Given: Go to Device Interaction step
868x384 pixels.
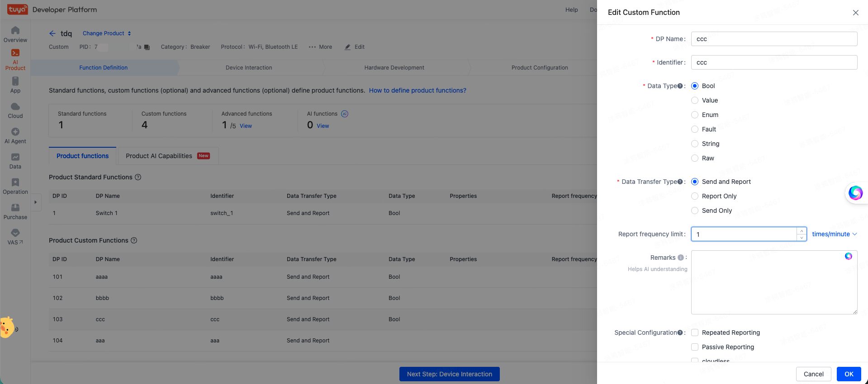Looking at the screenshot, I should click(249, 68).
